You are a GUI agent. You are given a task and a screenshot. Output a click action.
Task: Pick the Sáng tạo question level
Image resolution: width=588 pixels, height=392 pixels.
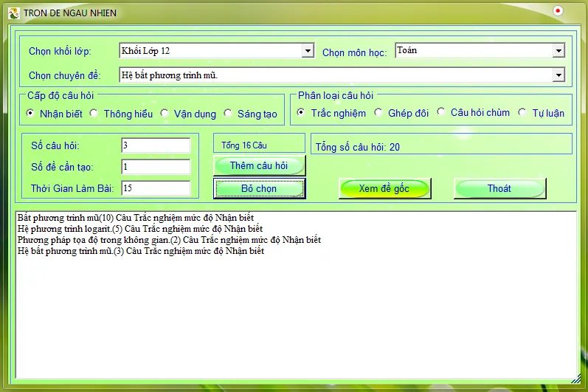pos(228,114)
